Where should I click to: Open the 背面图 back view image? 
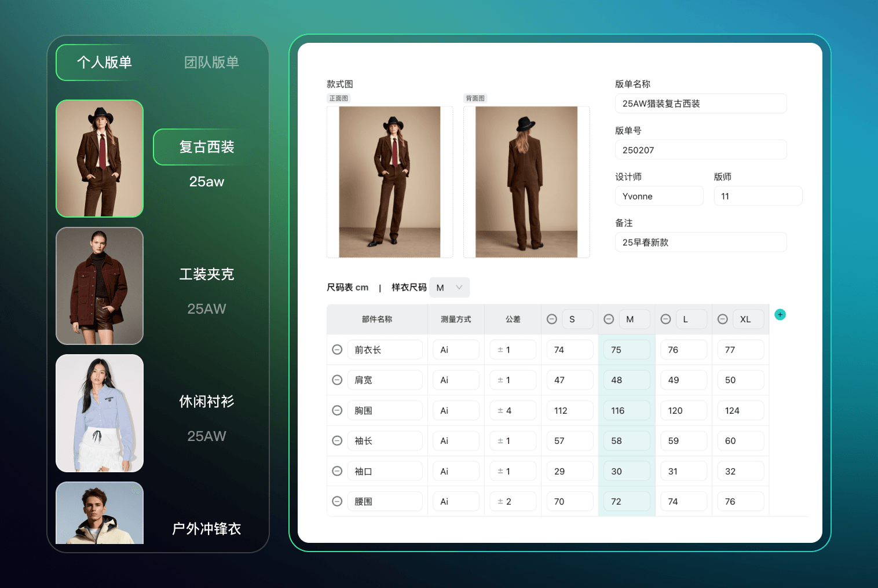pos(526,182)
